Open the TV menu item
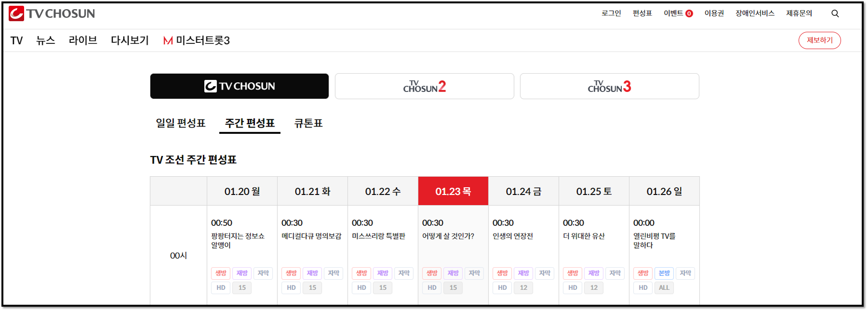Screen dimensions: 868x311 [16, 40]
